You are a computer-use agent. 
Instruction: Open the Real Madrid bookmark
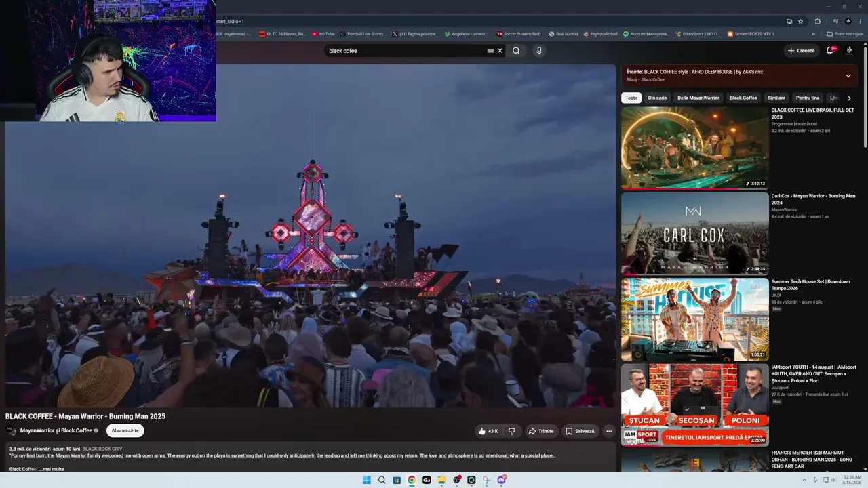pos(564,33)
